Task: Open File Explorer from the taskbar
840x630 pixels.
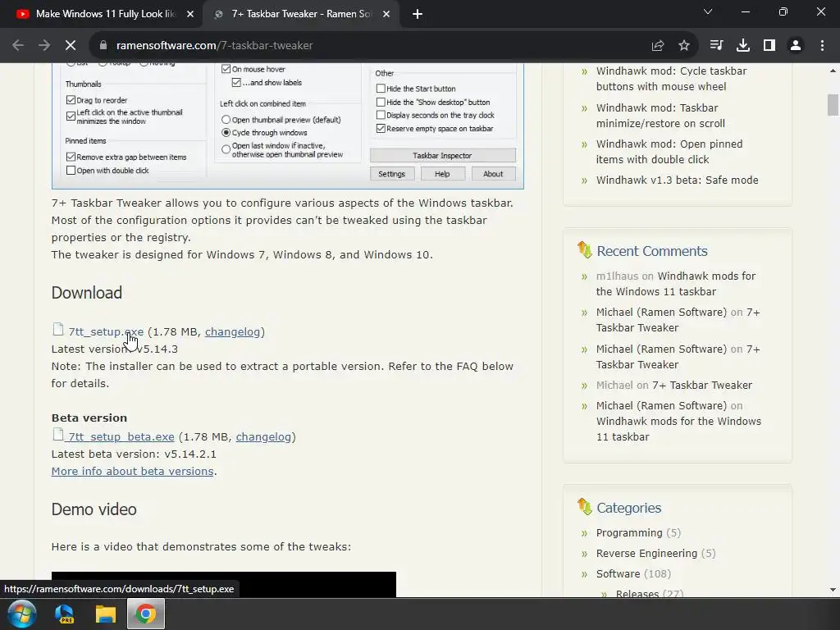Action: (106, 614)
